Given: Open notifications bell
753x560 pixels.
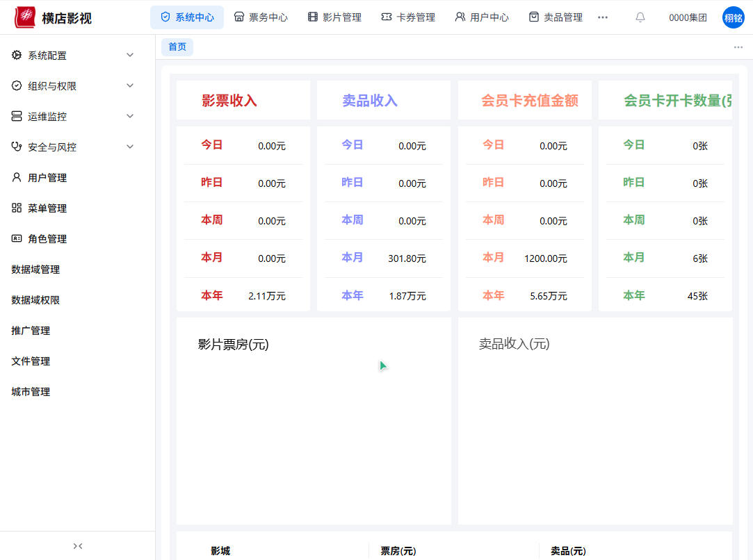Looking at the screenshot, I should coord(640,17).
